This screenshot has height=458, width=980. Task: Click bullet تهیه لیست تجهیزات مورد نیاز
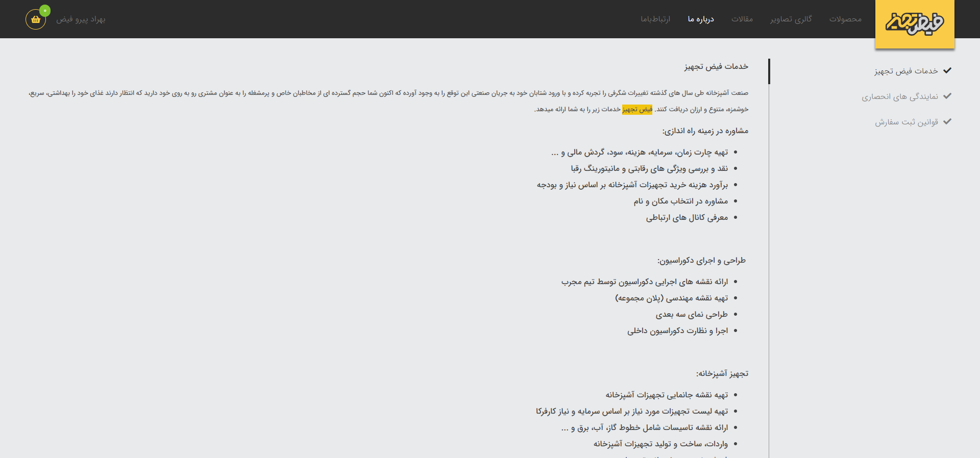coord(632,412)
